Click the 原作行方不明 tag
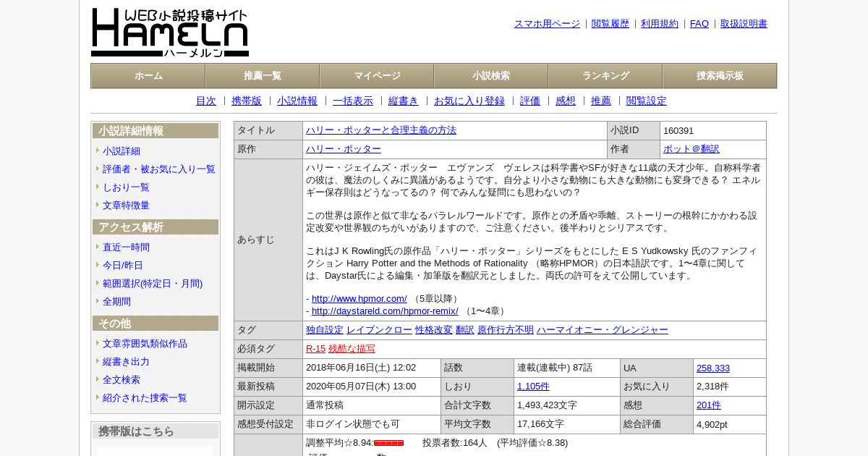The height and width of the screenshot is (456, 868). pyautogui.click(x=506, y=331)
